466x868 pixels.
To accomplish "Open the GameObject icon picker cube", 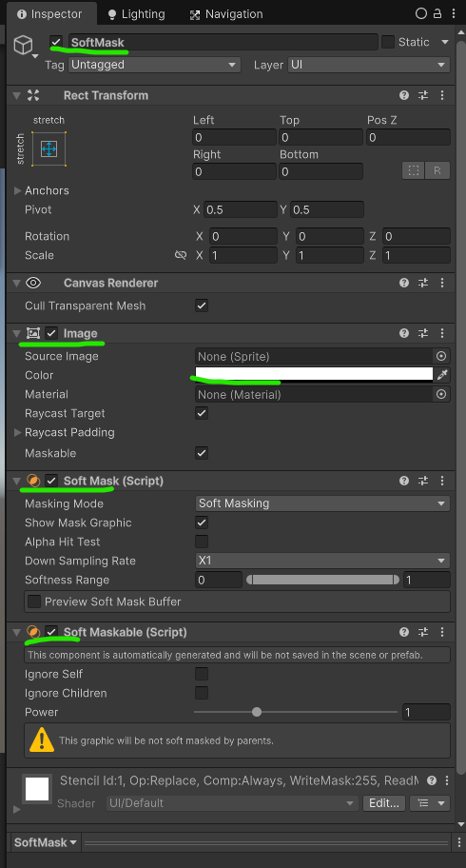I will click(23, 45).
